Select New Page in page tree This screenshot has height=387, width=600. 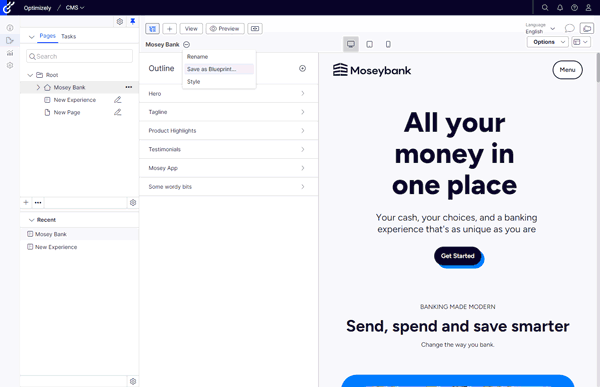[67, 113]
